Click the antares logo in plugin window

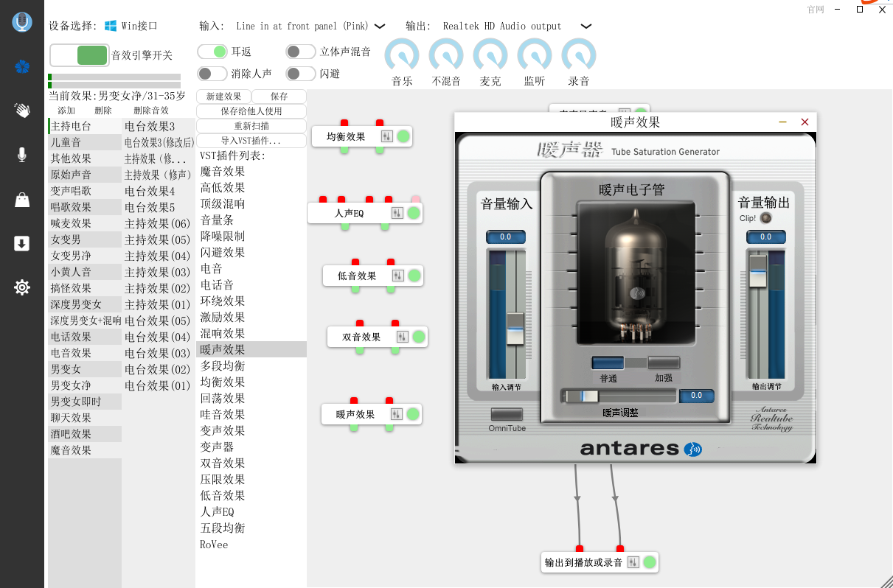pyautogui.click(x=640, y=448)
